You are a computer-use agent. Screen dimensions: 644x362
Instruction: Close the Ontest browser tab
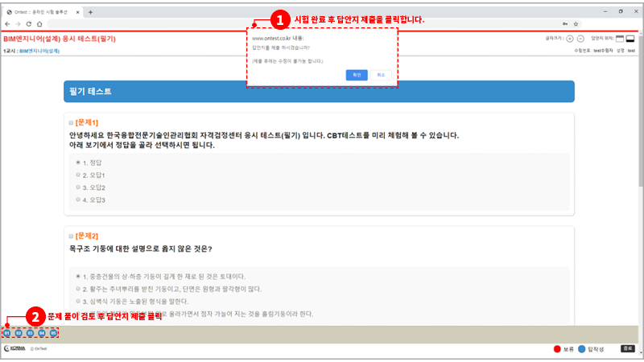point(77,12)
